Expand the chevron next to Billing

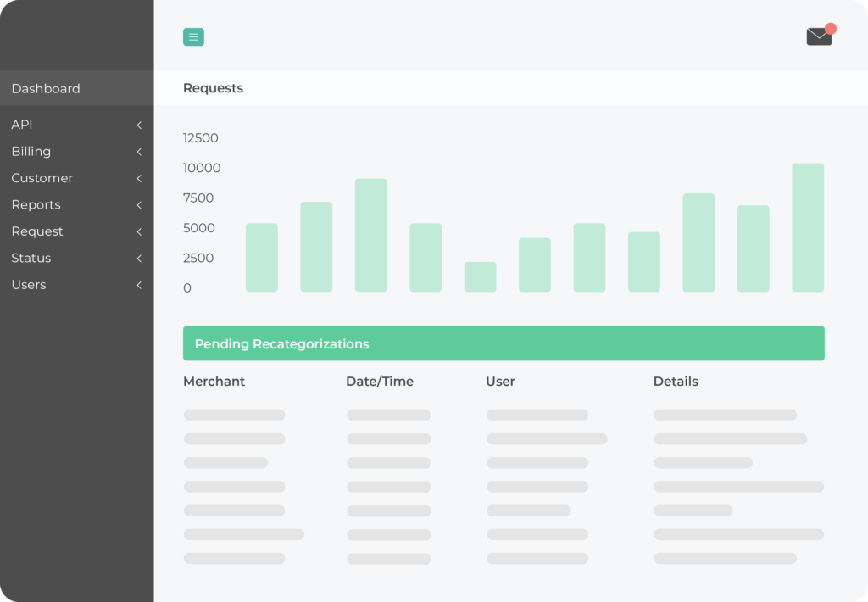pyautogui.click(x=139, y=152)
